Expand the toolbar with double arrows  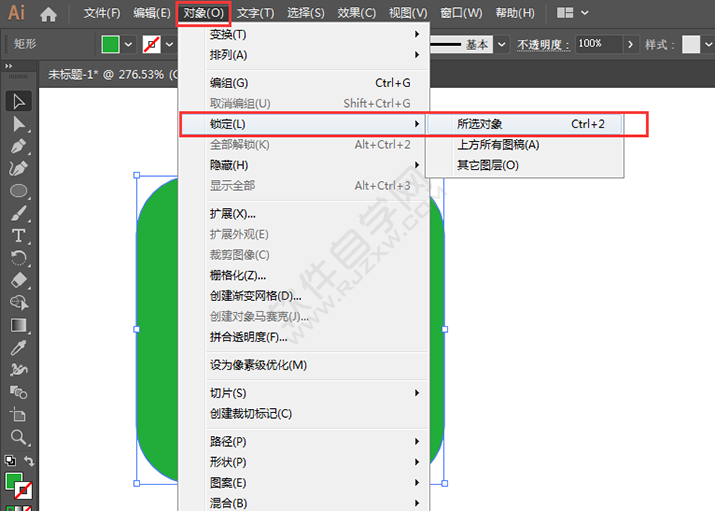tap(9, 66)
